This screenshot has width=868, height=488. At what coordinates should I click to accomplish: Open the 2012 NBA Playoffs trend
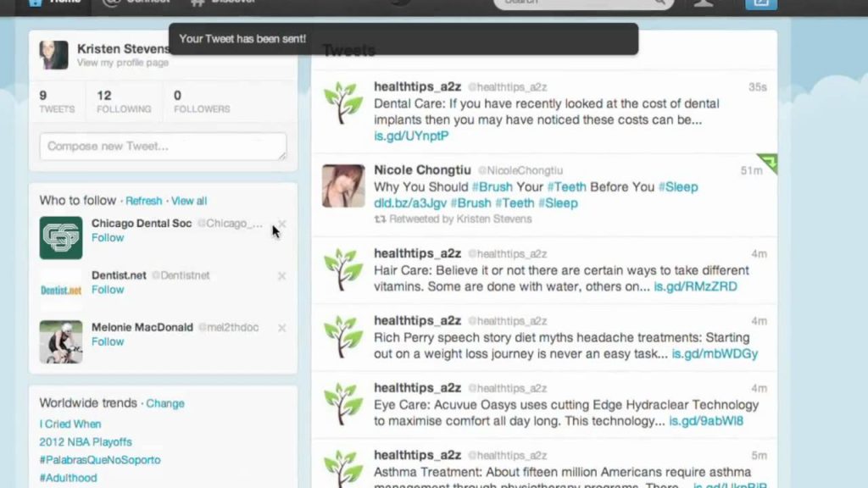coord(86,441)
